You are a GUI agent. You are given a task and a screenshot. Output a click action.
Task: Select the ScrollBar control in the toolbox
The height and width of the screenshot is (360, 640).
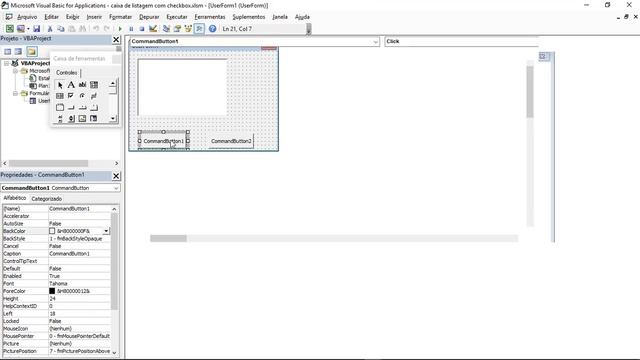[60, 118]
